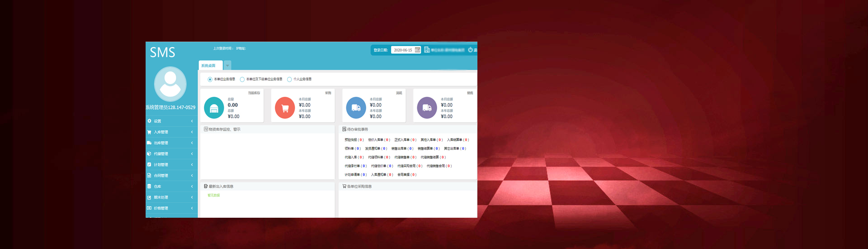Select 本单位业务信息 radio button
This screenshot has height=249, width=868.
point(210,79)
